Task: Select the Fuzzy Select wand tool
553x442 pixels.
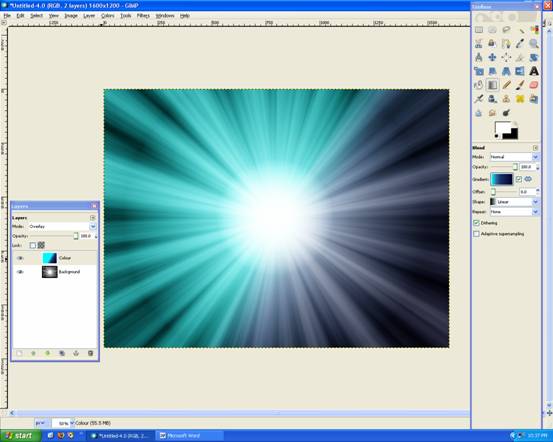Action: coord(520,30)
